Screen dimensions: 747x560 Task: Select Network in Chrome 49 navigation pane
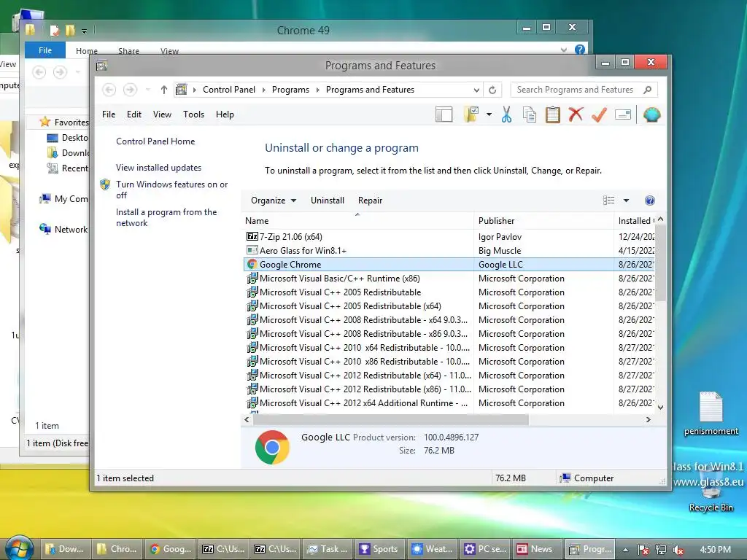click(71, 230)
